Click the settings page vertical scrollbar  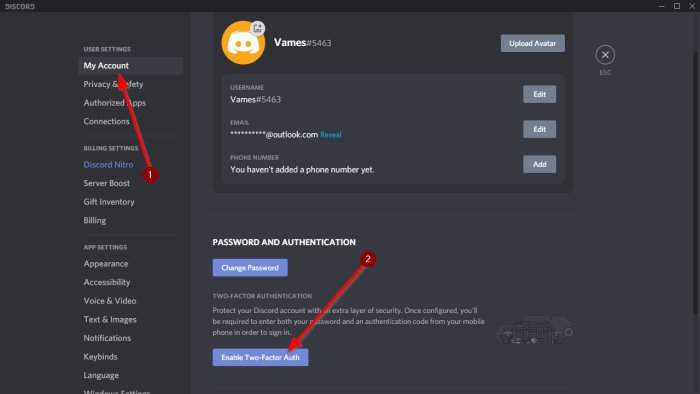coord(695,183)
